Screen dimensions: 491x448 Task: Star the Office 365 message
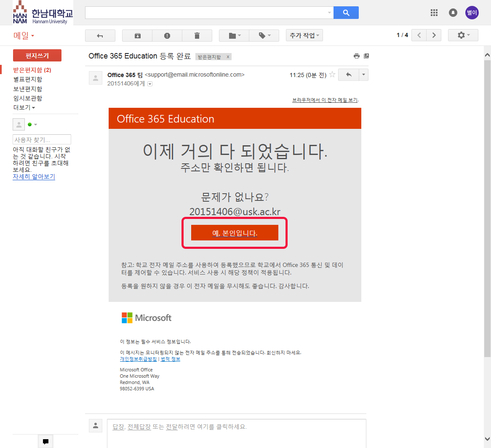(x=332, y=75)
